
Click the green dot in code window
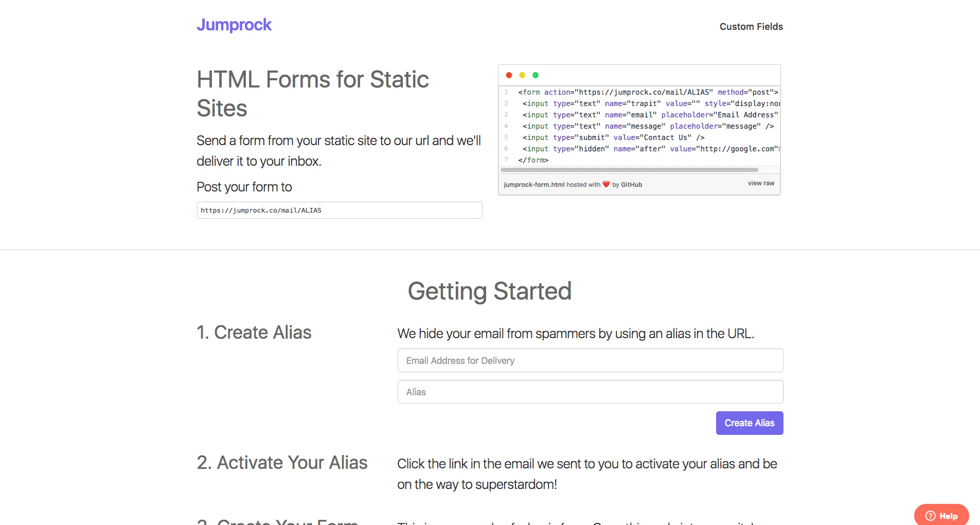click(x=536, y=75)
